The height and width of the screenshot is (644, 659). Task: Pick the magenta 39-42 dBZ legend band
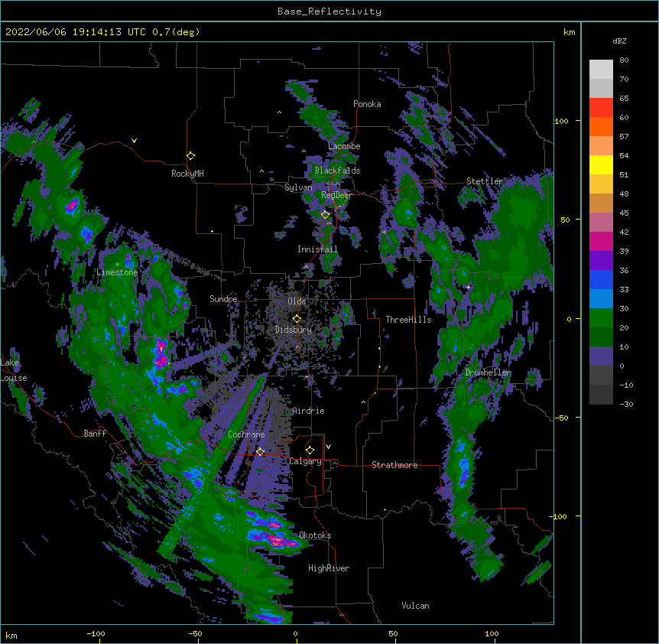601,241
